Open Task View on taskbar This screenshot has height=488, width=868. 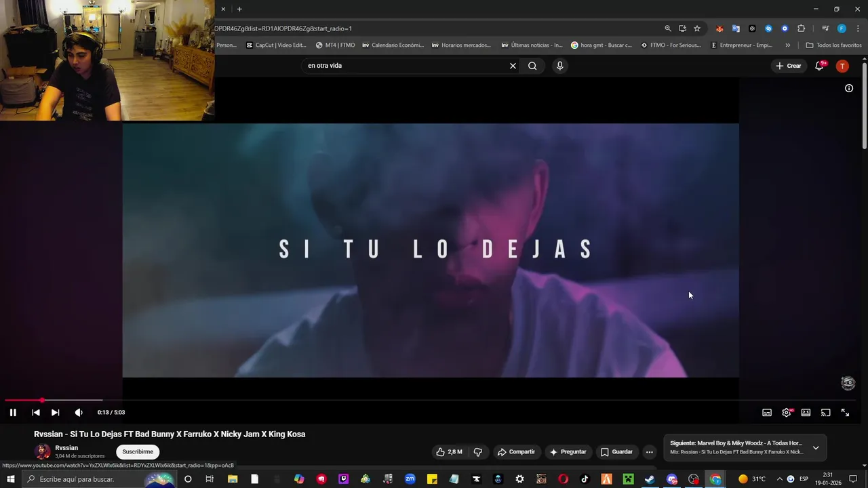pos(210,479)
